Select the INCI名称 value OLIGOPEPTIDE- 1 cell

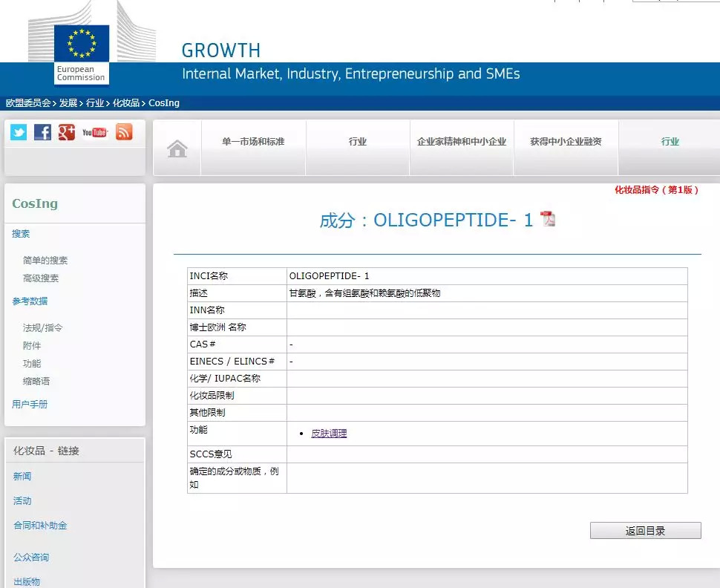pyautogui.click(x=487, y=276)
